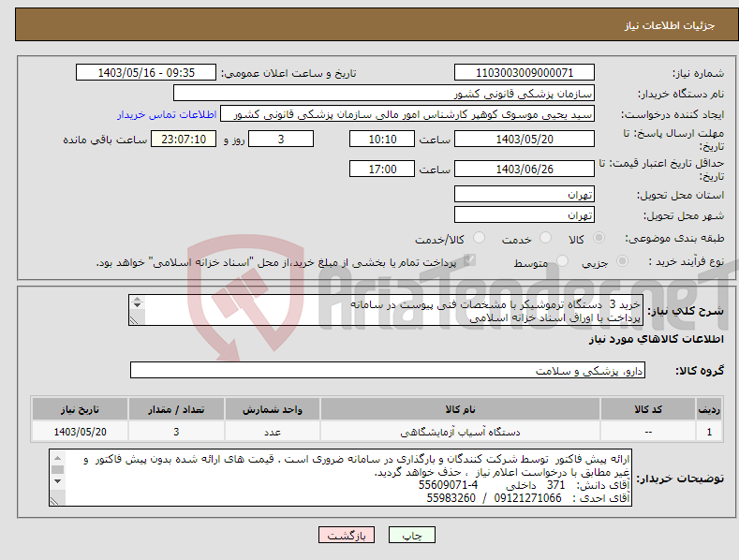
Task: Toggle the Islamic treasury payment checkbox
Action: (x=469, y=260)
